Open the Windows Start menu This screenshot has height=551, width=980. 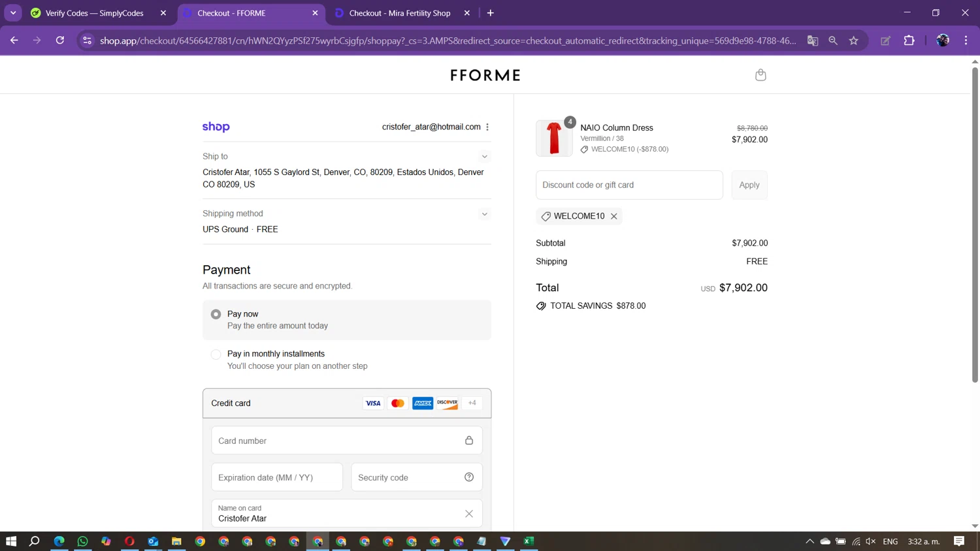pyautogui.click(x=11, y=541)
